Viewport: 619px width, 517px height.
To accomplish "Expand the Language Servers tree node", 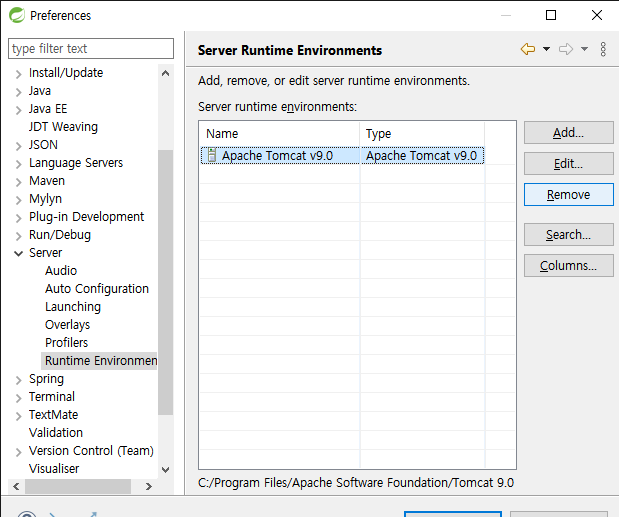I will coord(18,164).
